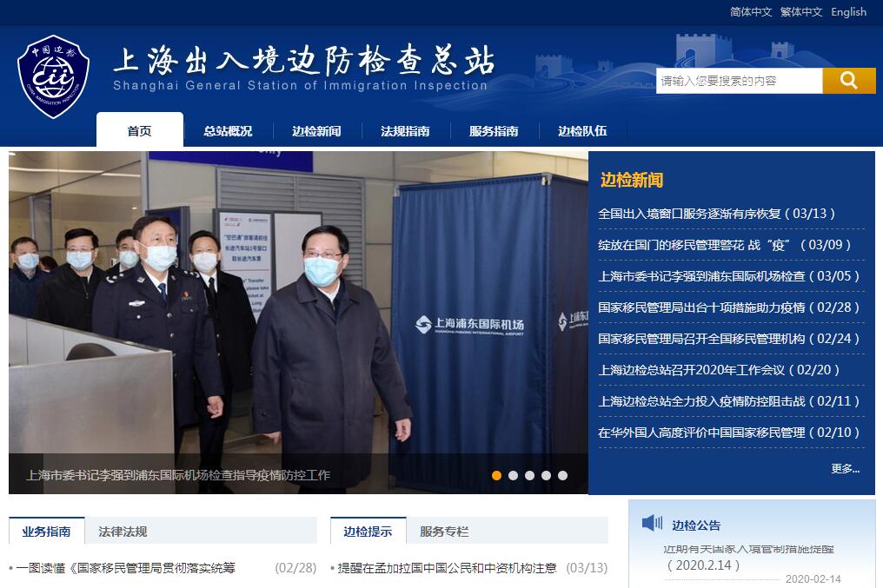Switch to the second carousel slide dot

point(513,475)
